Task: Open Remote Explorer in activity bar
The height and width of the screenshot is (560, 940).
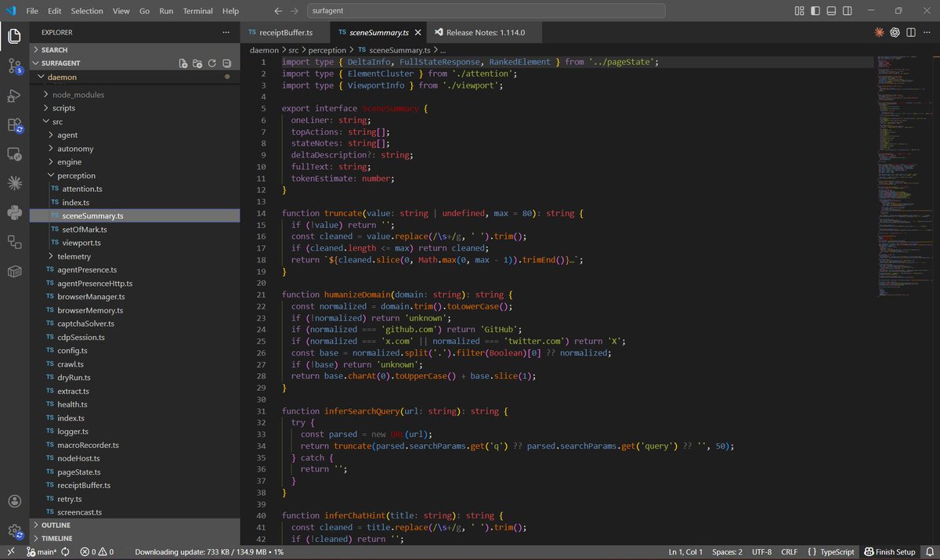Action: point(14,154)
